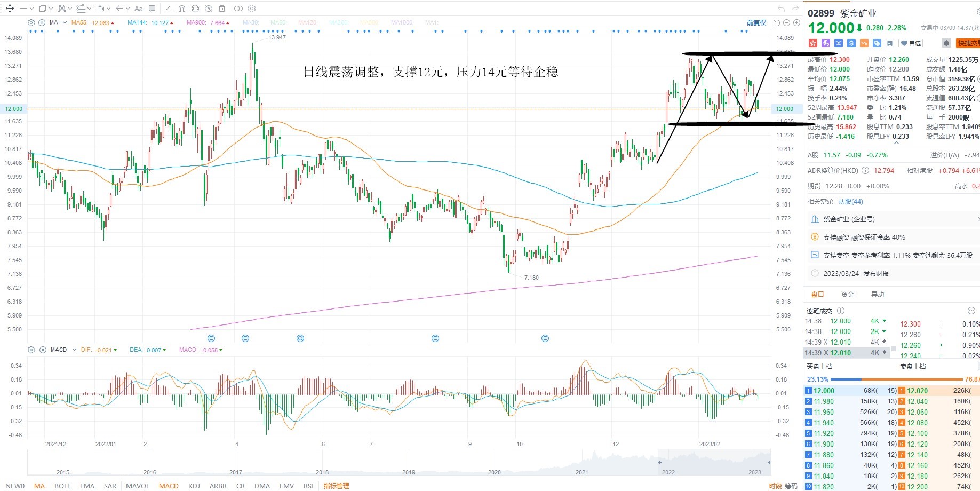Expand the MACD indicator dropdown
Image resolution: width=980 pixels, height=491 pixels.
pos(74,350)
